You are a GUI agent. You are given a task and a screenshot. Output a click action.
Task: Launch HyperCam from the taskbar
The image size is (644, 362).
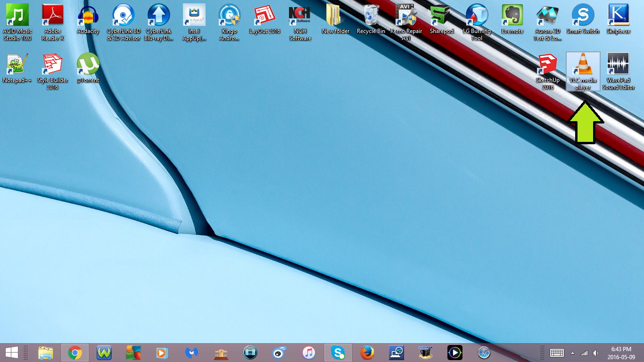pyautogui.click(x=426, y=352)
